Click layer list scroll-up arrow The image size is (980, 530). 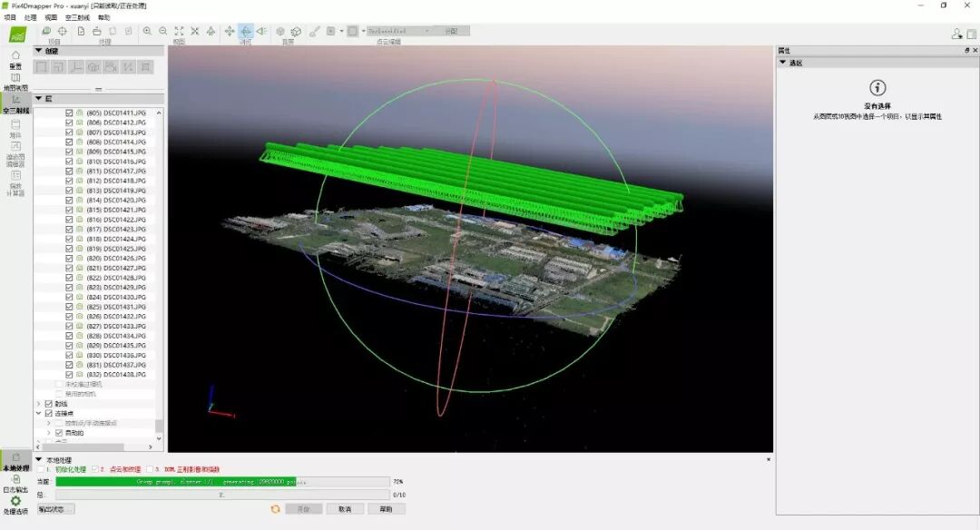pos(159,113)
